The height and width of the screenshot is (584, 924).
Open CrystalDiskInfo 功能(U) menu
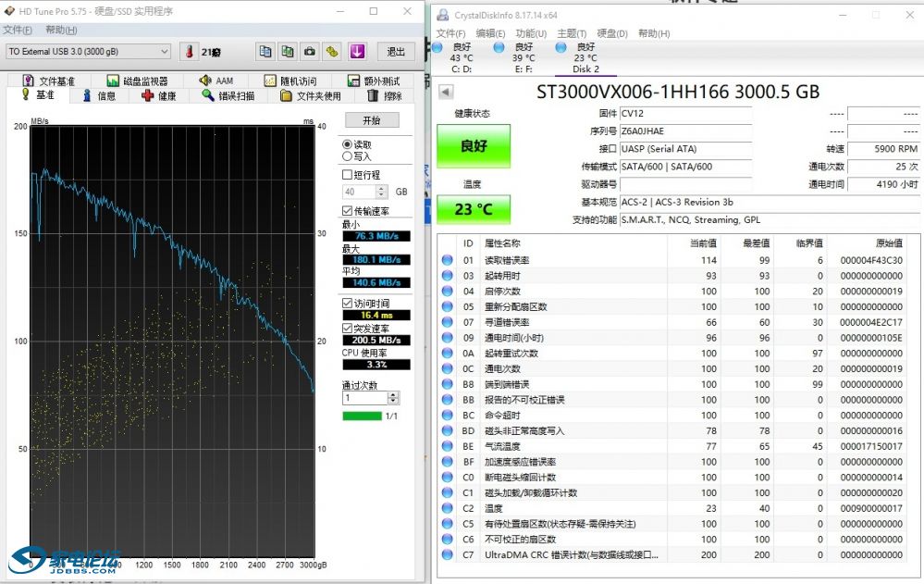[531, 33]
